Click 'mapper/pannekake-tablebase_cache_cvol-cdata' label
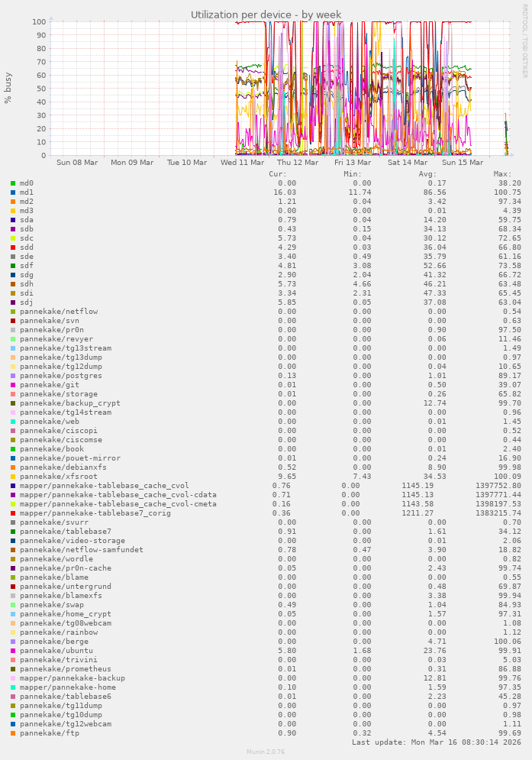This screenshot has height=760, width=532. (x=118, y=495)
